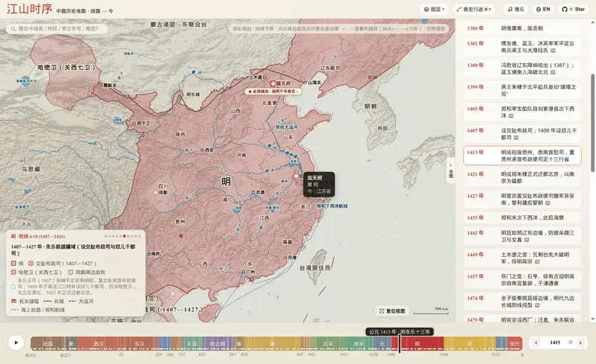Step to the previous year

pyautogui.click(x=536, y=342)
